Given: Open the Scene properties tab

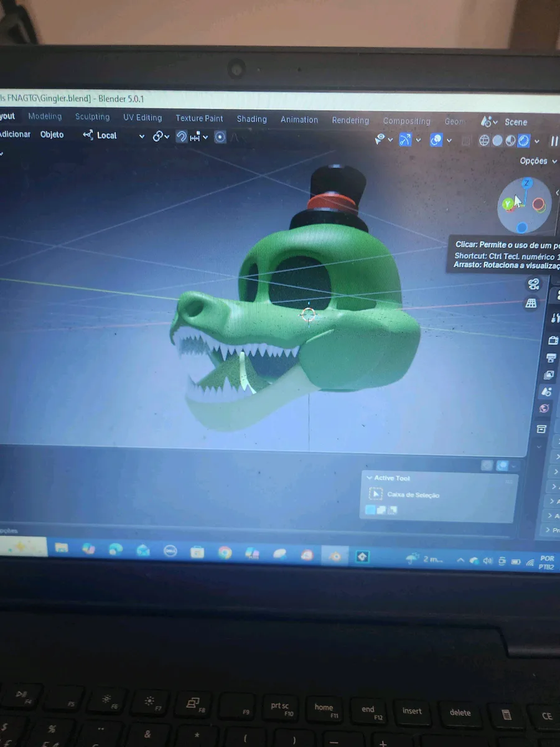Looking at the screenshot, I should [546, 392].
